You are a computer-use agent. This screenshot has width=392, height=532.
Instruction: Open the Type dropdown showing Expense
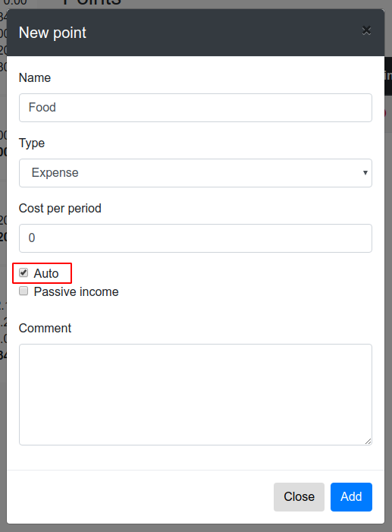pos(196,173)
